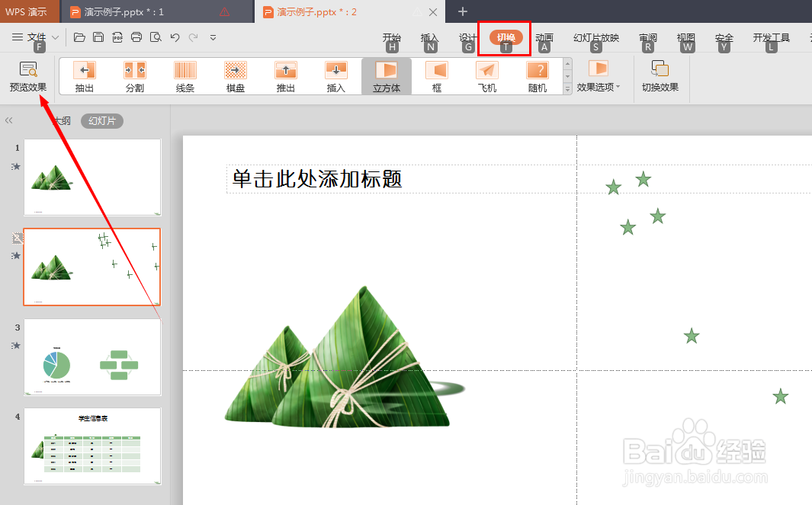This screenshot has height=505, width=812.
Task: Show next transition gallery row with down arrow
Action: tap(567, 77)
